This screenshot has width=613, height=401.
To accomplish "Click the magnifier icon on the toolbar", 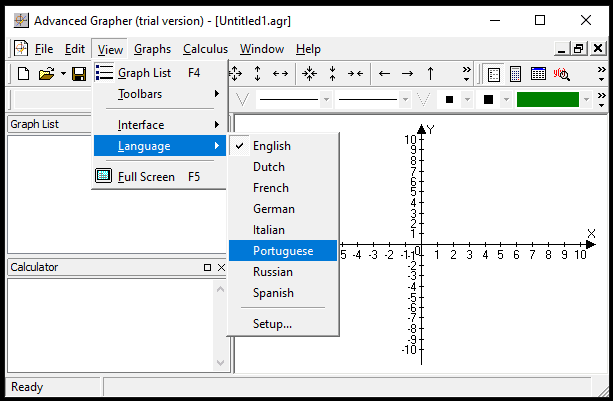I will coord(562,73).
